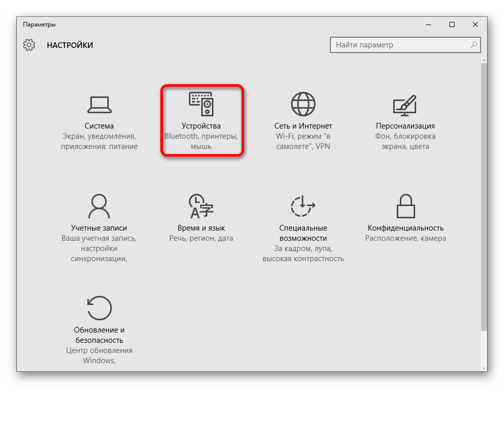Image resolution: width=504 pixels, height=429 pixels.
Task: Click the Персонализация label
Action: coord(405,126)
